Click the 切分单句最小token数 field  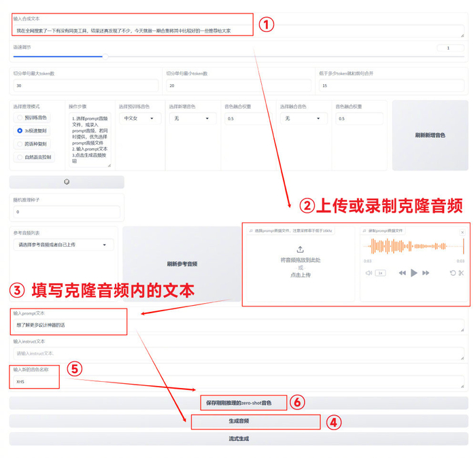(239, 86)
